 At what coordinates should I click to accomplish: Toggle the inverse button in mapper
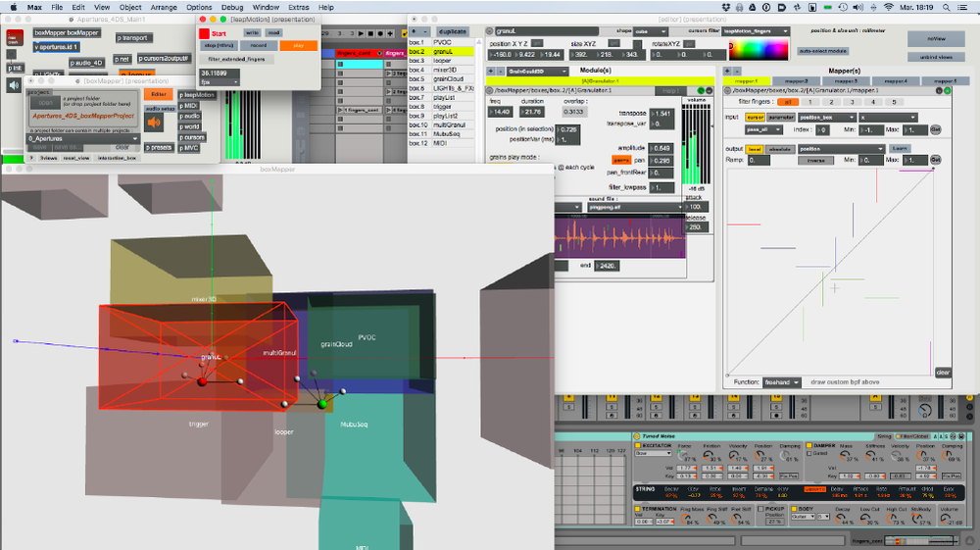tap(815, 161)
